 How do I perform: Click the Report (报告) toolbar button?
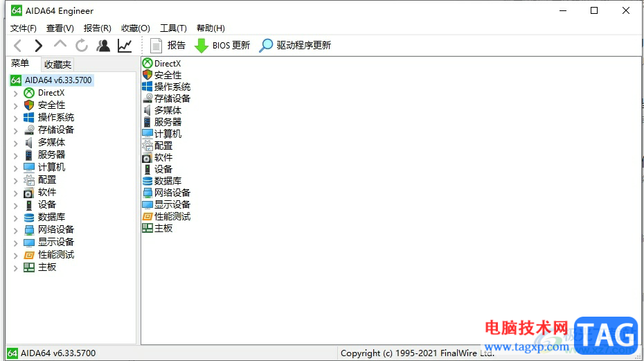[168, 45]
